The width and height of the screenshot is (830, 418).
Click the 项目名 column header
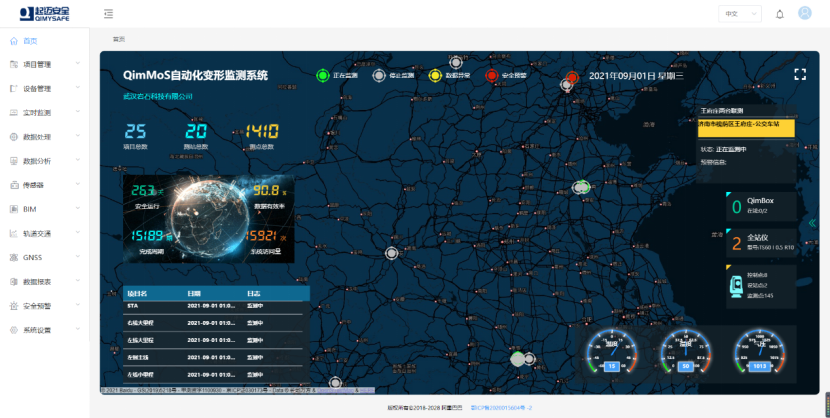coord(137,294)
